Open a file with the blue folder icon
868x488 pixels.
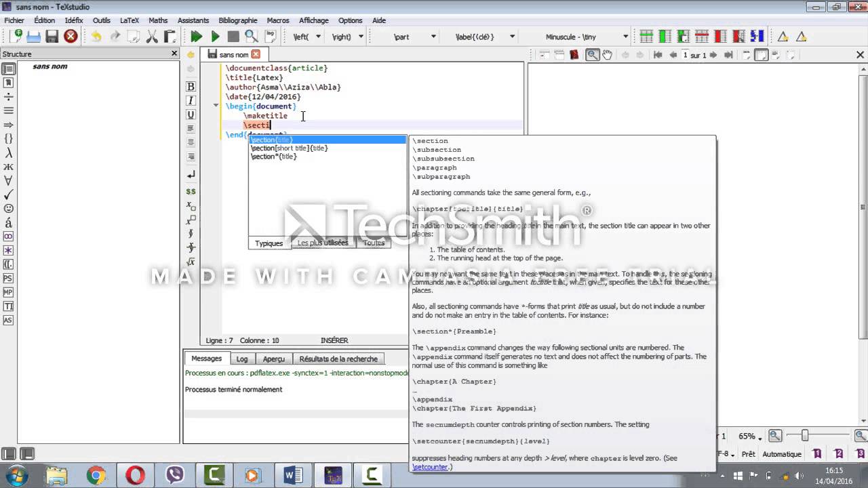point(33,37)
